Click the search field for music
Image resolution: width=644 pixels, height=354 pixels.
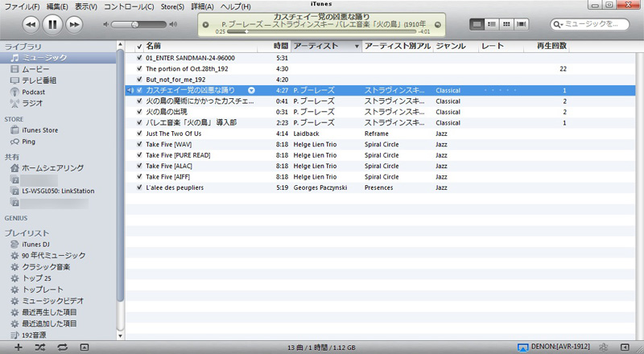[x=590, y=24]
